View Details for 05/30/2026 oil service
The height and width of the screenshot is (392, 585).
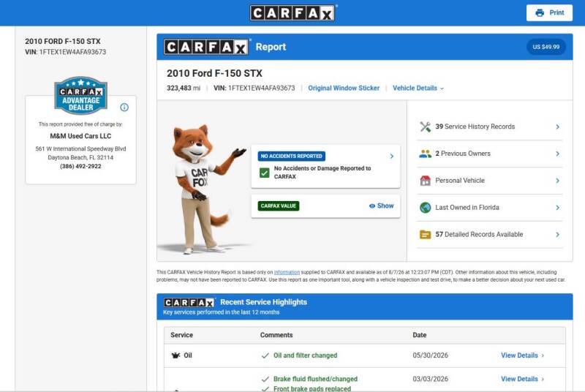pos(522,355)
